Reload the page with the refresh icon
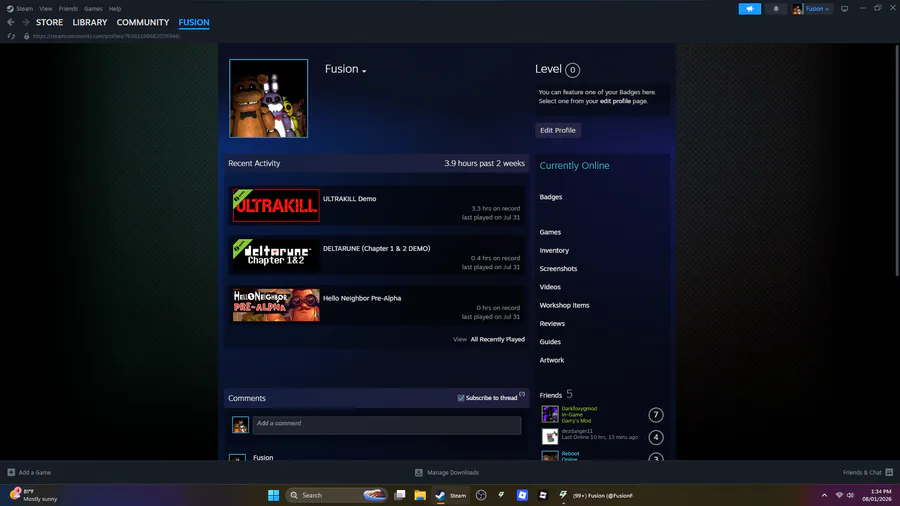 (x=11, y=36)
